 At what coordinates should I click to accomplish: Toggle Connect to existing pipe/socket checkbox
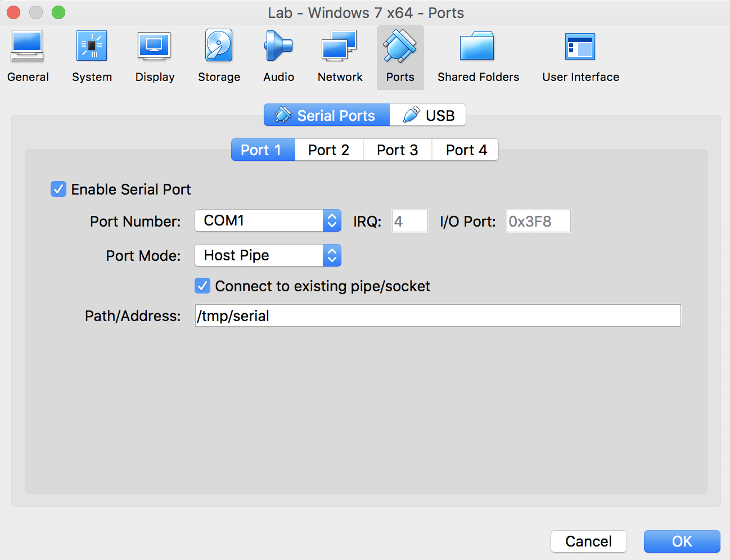tap(202, 286)
